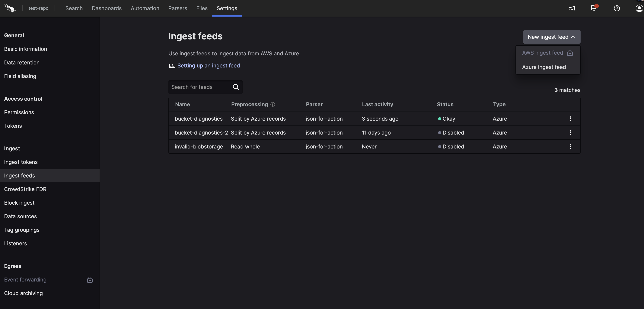Open kebab menu for bucket-diagnostics feed
The image size is (644, 309).
(570, 119)
